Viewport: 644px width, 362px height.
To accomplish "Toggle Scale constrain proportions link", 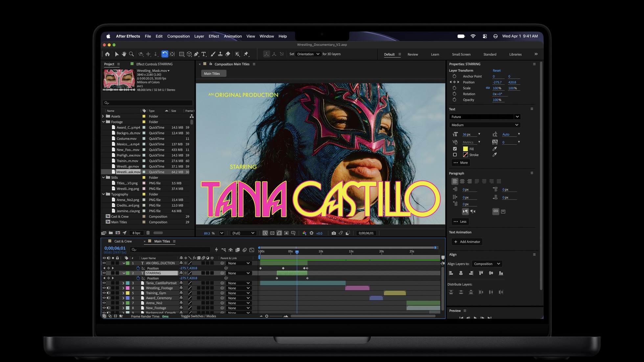I will 488,88.
